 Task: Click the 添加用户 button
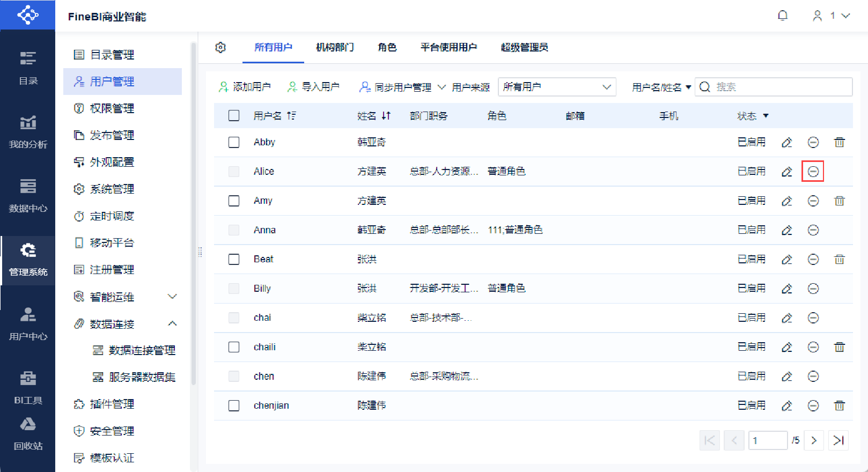(x=245, y=87)
